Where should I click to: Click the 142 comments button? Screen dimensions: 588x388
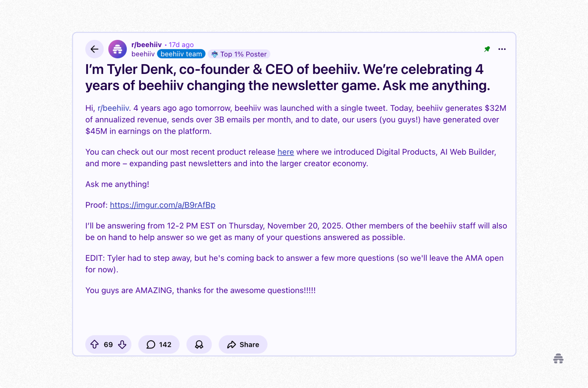tap(159, 344)
